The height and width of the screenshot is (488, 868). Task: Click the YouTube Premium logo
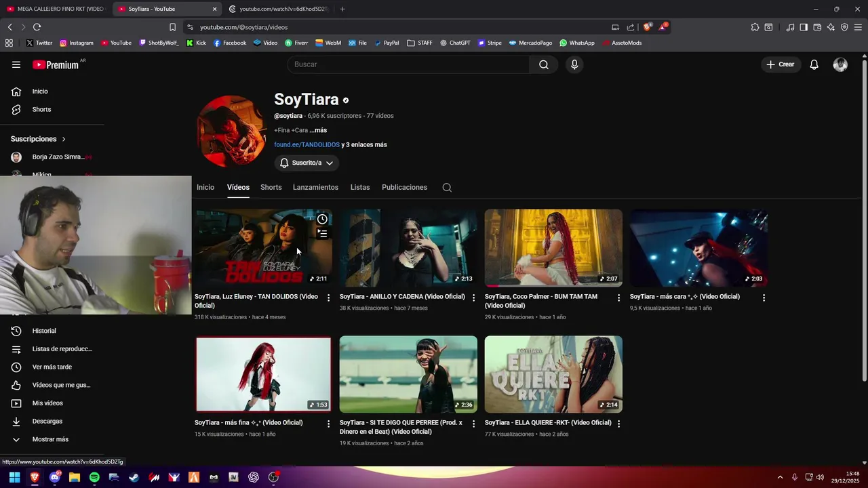[x=56, y=64]
